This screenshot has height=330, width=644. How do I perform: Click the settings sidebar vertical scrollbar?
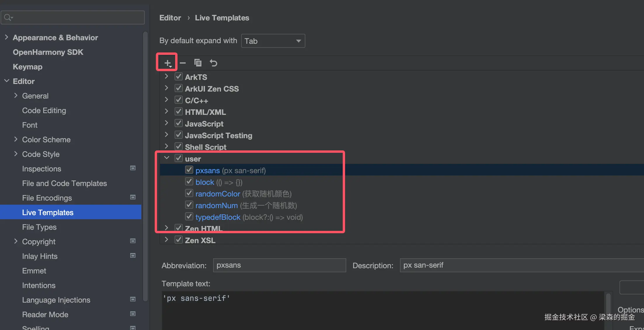[x=145, y=166]
